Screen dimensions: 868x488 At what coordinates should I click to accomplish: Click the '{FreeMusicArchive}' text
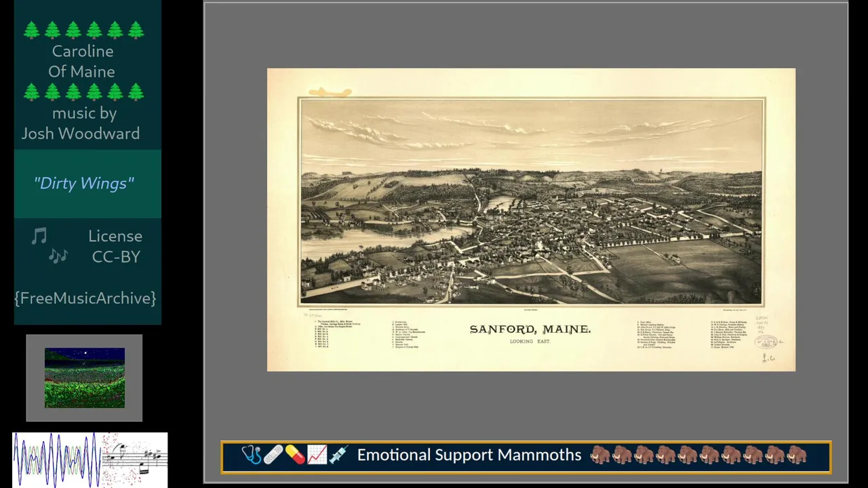point(85,298)
